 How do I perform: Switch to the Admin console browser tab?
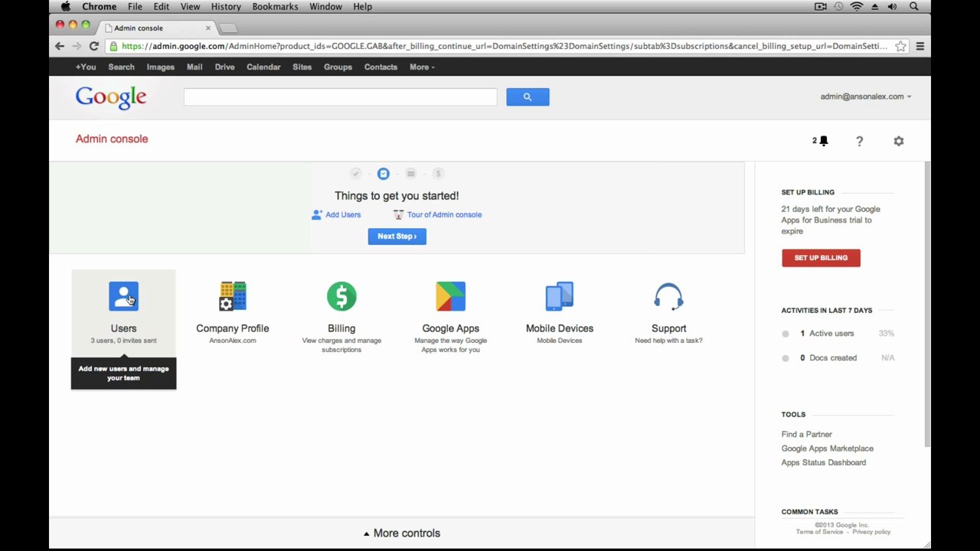click(158, 28)
